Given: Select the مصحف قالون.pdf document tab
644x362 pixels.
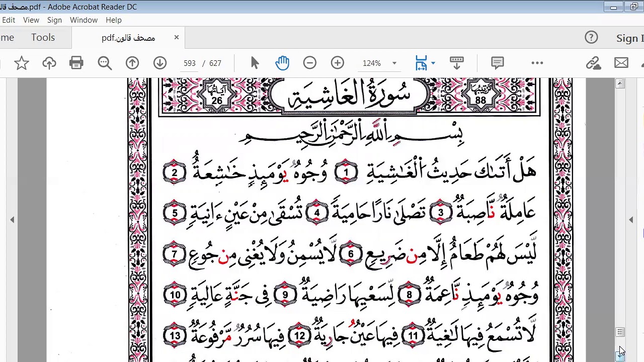Looking at the screenshot, I should click(x=128, y=38).
